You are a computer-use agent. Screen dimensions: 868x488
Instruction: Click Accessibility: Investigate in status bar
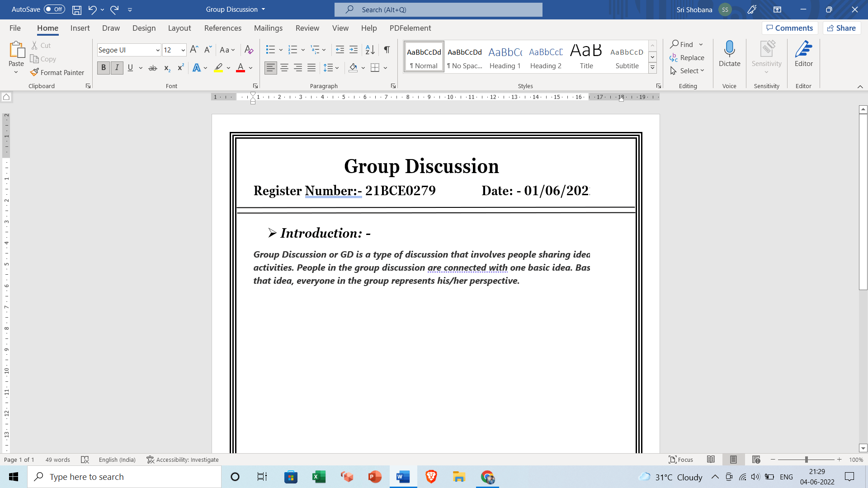tap(183, 460)
